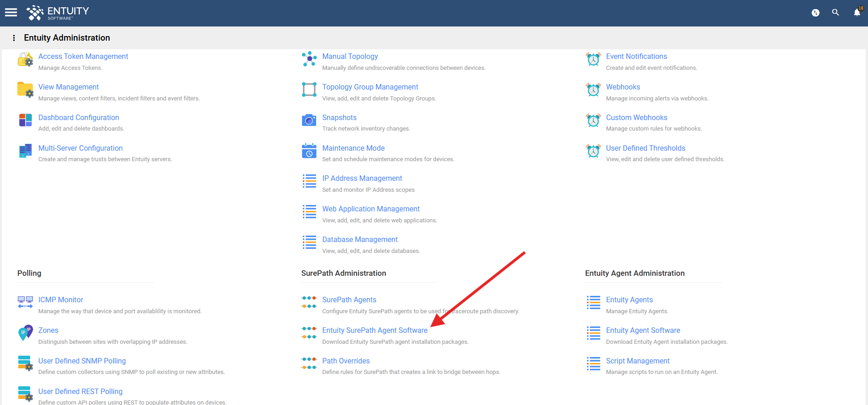Open the Dashboard Configuration link
The width and height of the screenshot is (868, 405).
click(x=78, y=117)
